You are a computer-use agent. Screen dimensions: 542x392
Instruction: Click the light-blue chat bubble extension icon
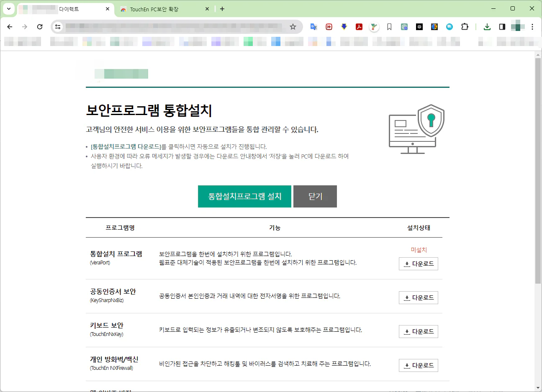450,27
